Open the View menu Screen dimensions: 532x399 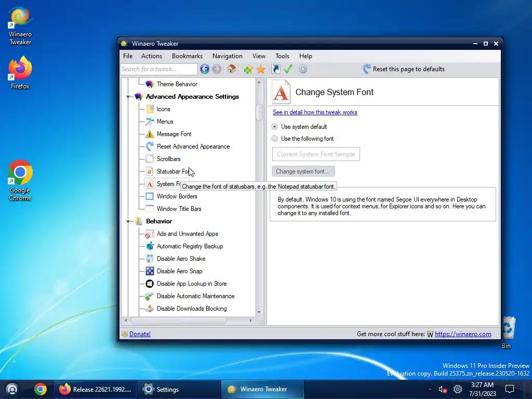[259, 56]
